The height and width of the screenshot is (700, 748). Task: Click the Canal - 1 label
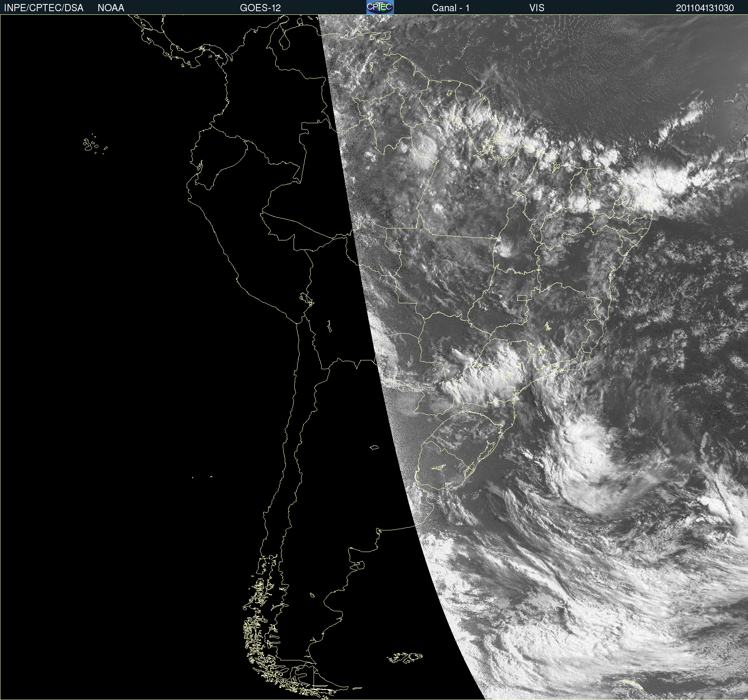tap(450, 8)
